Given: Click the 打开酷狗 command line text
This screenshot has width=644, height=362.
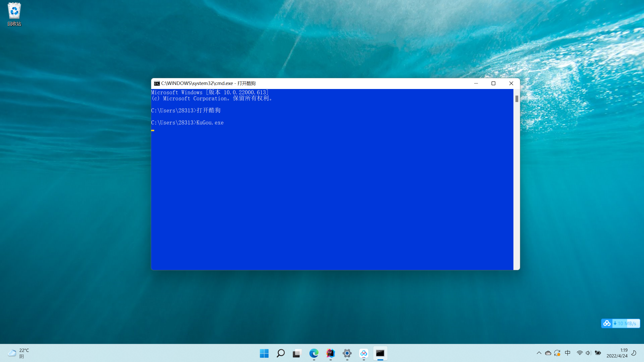Looking at the screenshot, I should coord(209,110).
